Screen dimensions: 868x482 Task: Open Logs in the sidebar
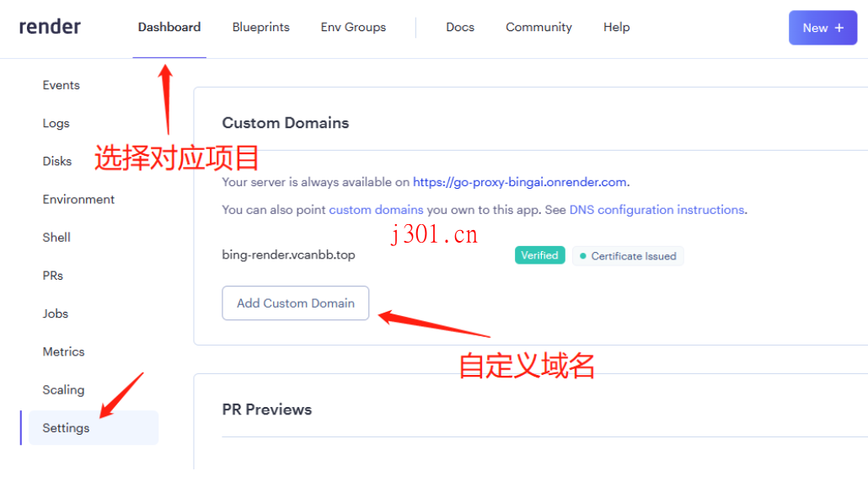point(56,123)
